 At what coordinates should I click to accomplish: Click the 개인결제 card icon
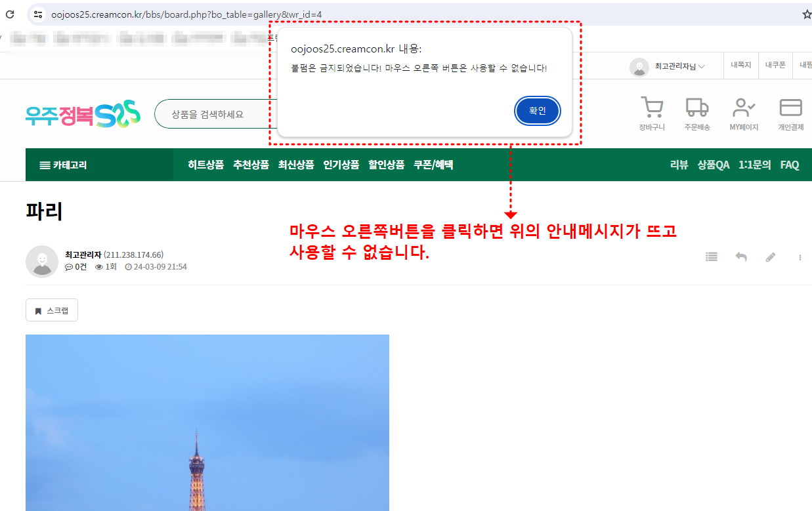click(x=790, y=108)
